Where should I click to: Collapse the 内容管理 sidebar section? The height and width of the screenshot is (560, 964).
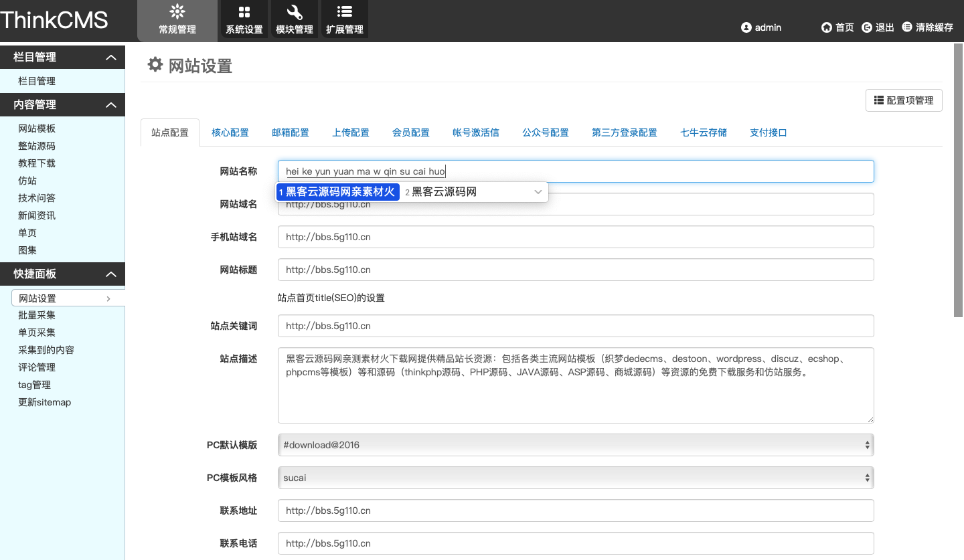click(x=111, y=105)
